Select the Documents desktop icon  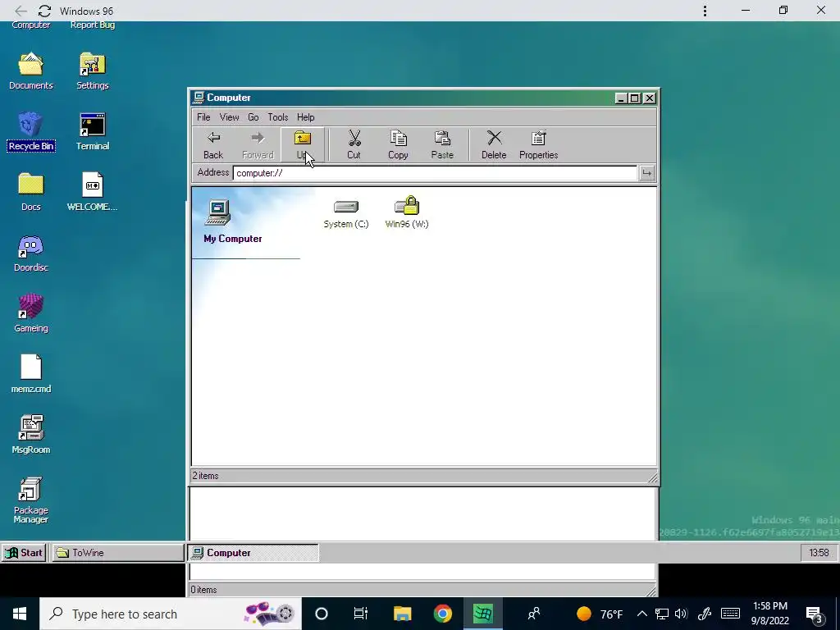[x=30, y=71]
